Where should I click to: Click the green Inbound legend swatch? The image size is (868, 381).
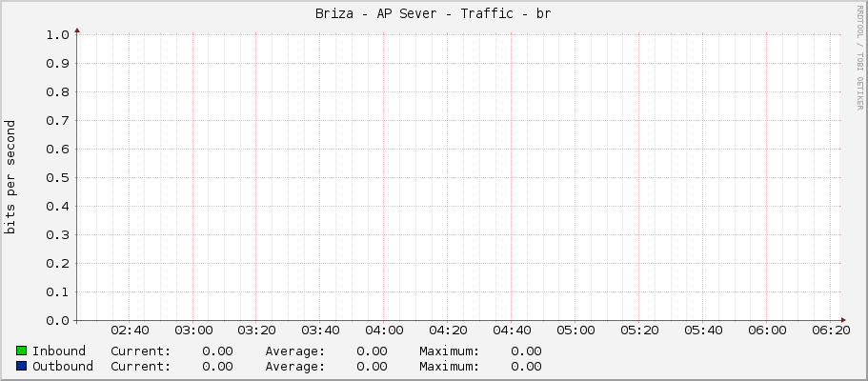pos(22,351)
